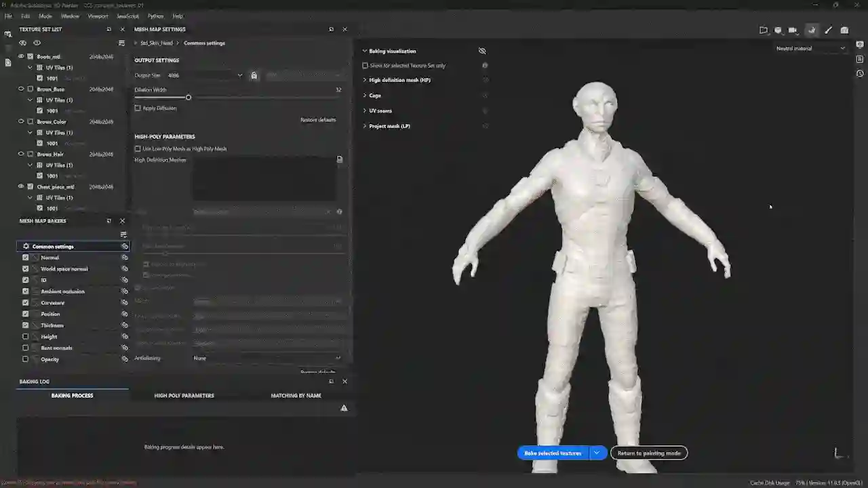Enable the Apply Diffusion checkbox
The image size is (868, 488).
138,108
